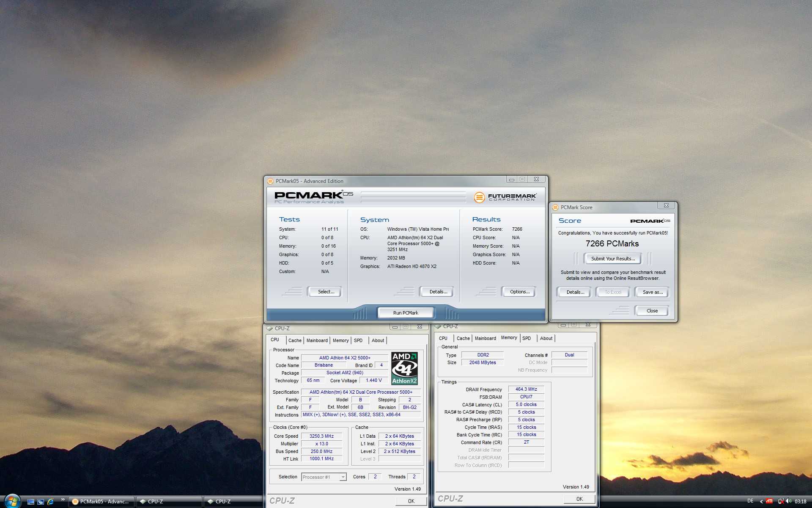
Task: Click Bus Speed value 250.0 MHz
Action: click(321, 451)
